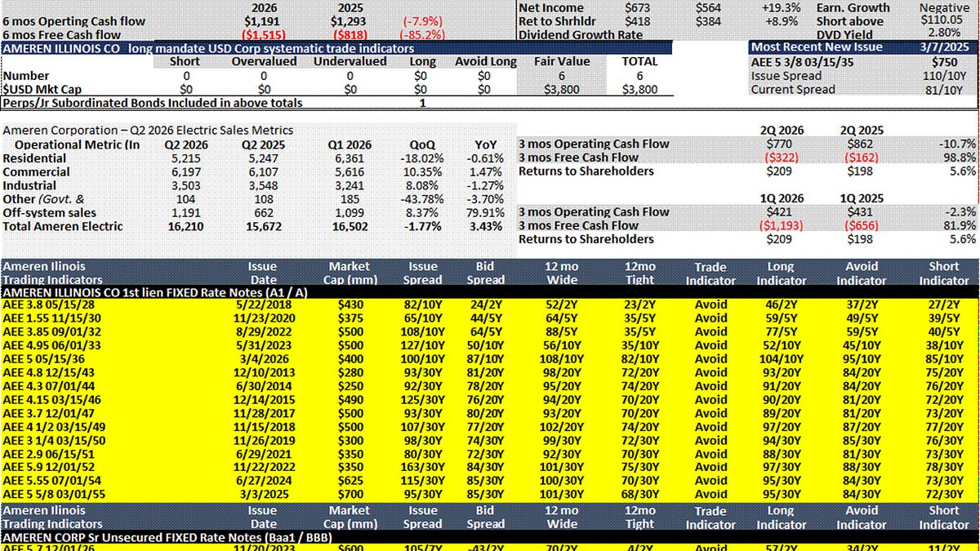Click the $110.05 short above value
This screenshot has height=551, width=980.
coord(941,21)
